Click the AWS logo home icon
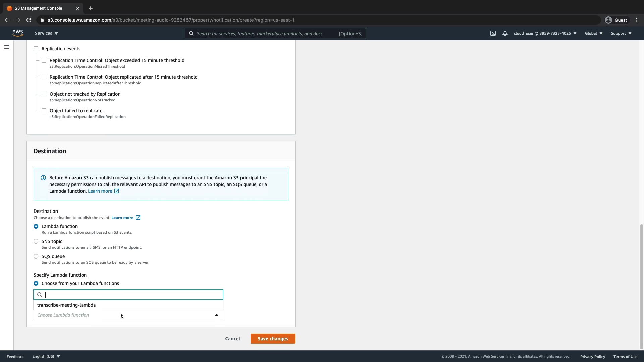 click(18, 33)
